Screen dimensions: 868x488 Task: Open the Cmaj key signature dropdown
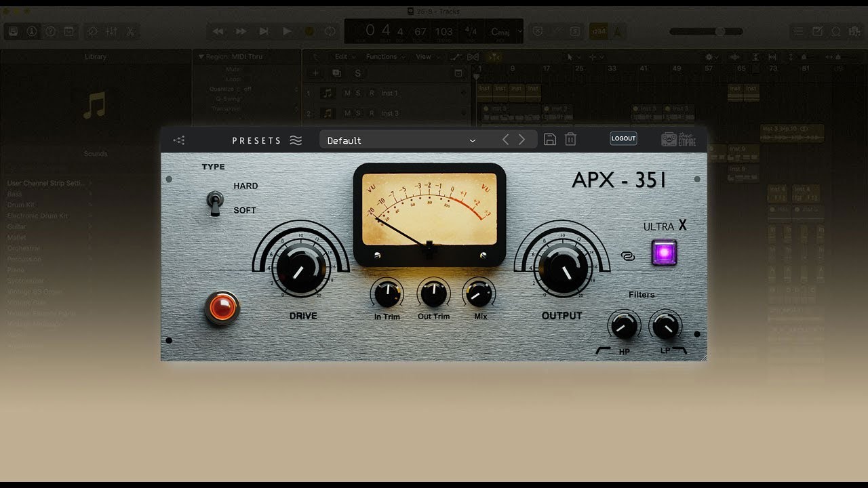(x=505, y=31)
